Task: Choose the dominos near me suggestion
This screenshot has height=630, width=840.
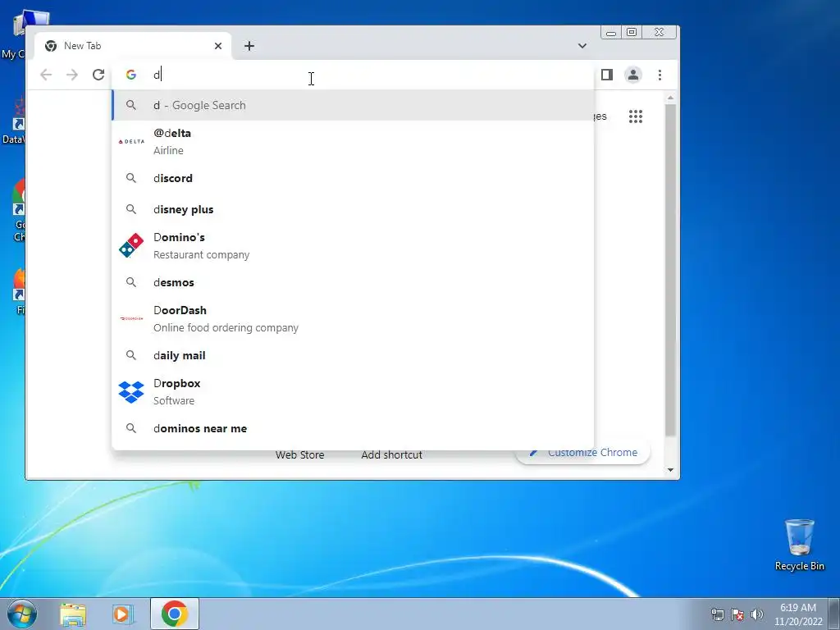Action: (x=353, y=428)
